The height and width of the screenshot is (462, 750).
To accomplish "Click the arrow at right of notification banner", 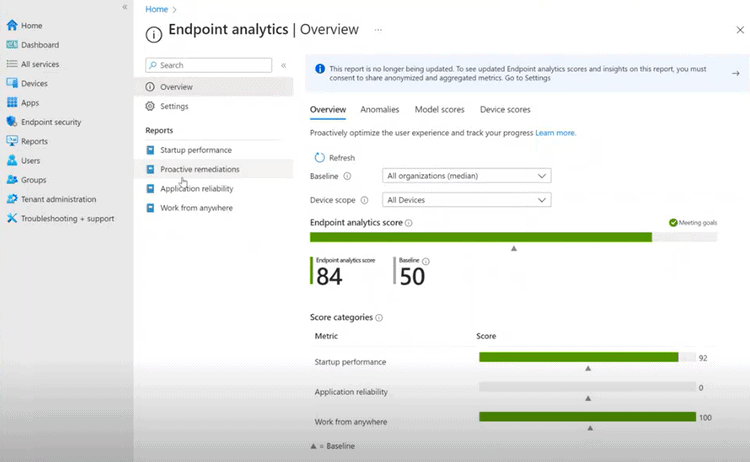I will 736,73.
